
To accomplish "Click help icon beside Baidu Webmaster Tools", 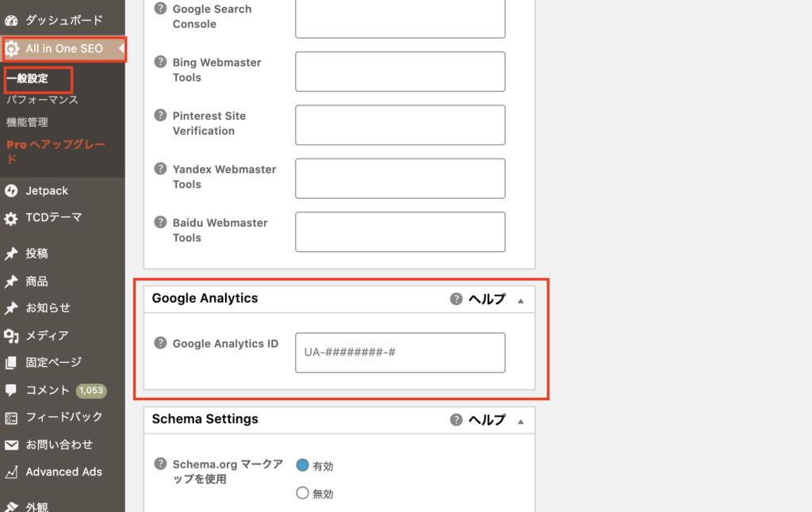I will tap(160, 222).
